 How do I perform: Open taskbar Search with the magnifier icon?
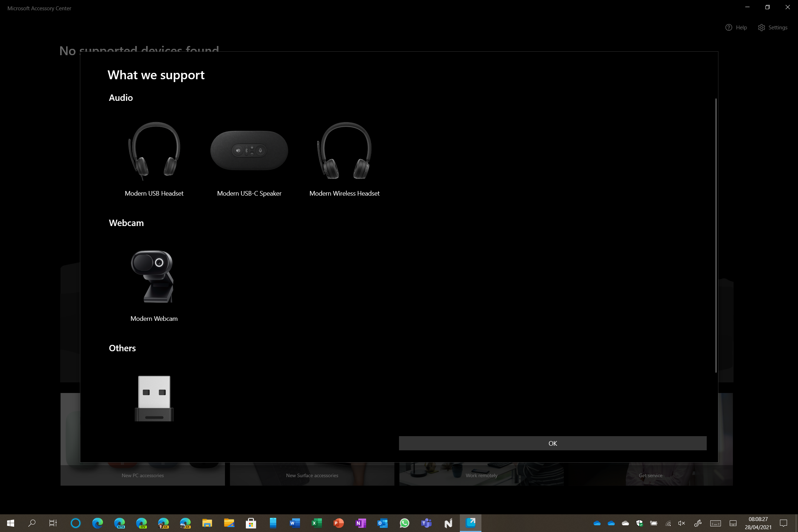tap(32, 523)
